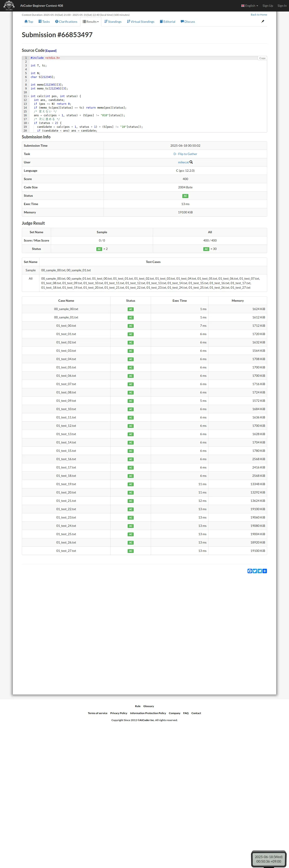Screen dimensions: 289x868
Task: Click the 400 / 400 score cell
Action: point(210,241)
